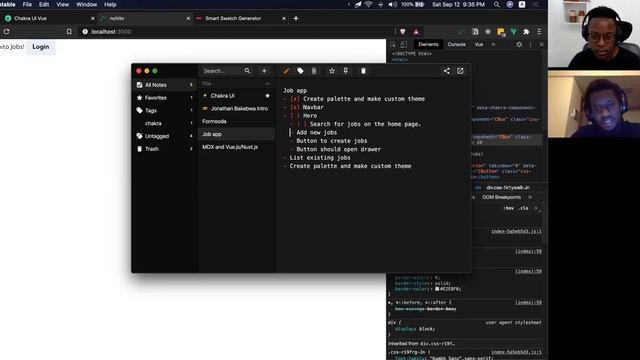Click the search magnifier in the notes app
640x360 pixels.
click(x=247, y=71)
